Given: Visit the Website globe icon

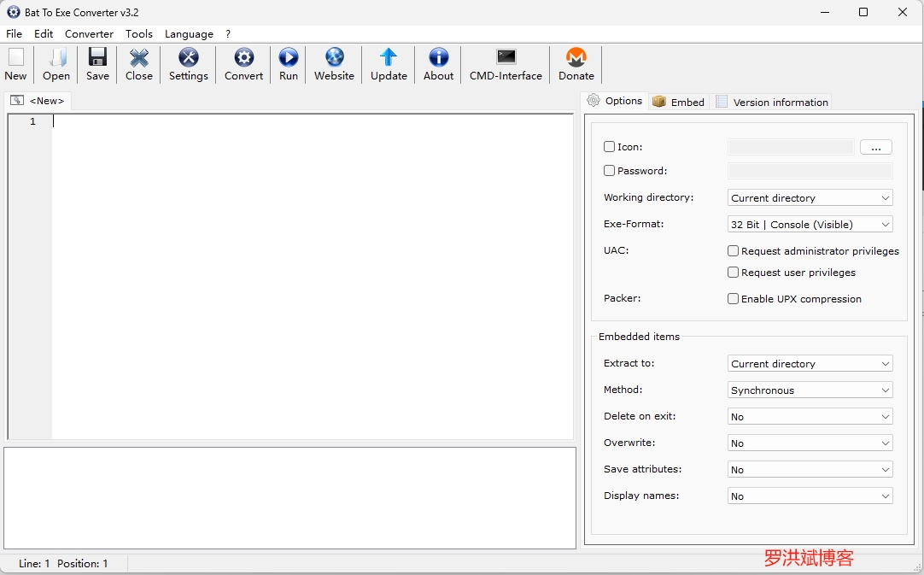Looking at the screenshot, I should 334,57.
